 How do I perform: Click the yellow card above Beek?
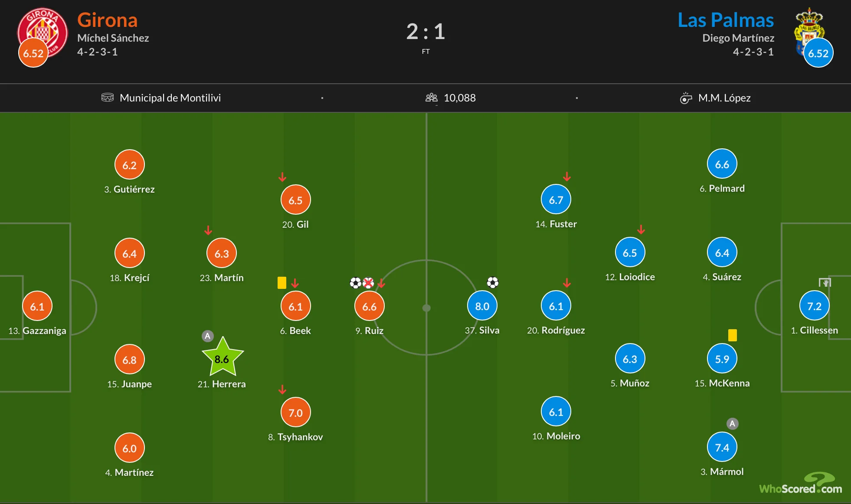pos(282,283)
